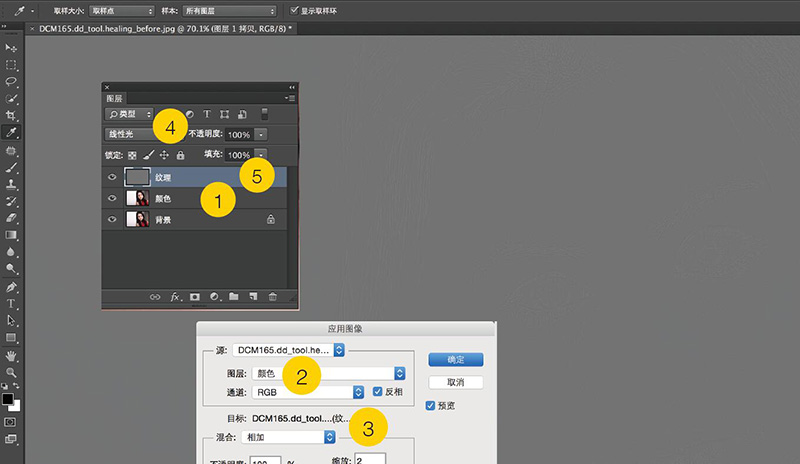Viewport: 800px width, 464px height.
Task: Click the foreground color swatch
Action: pyautogui.click(x=8, y=400)
